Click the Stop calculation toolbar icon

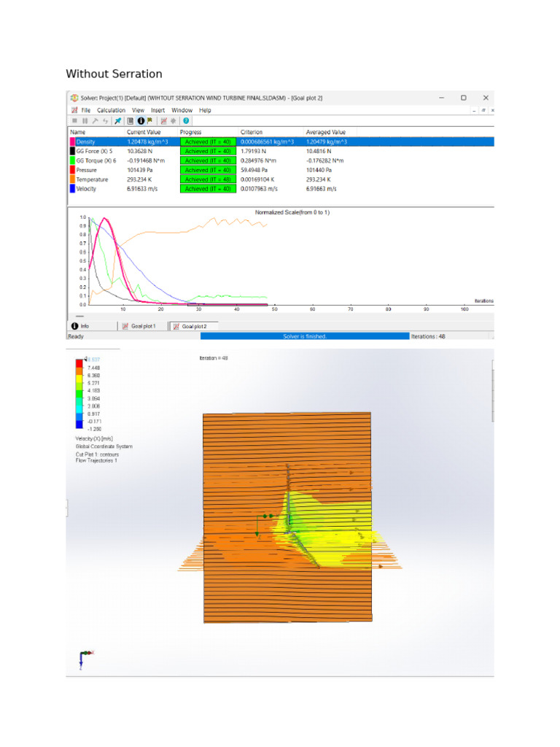pyautogui.click(x=75, y=121)
